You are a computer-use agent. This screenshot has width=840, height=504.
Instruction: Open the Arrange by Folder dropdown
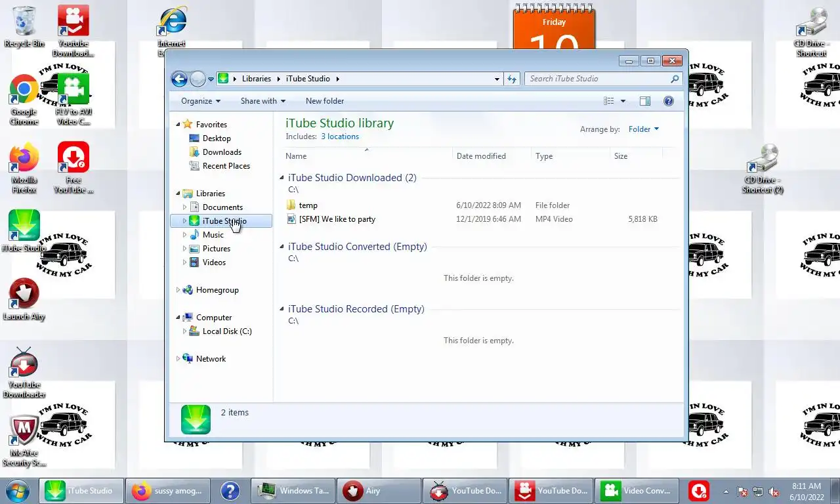coord(643,129)
